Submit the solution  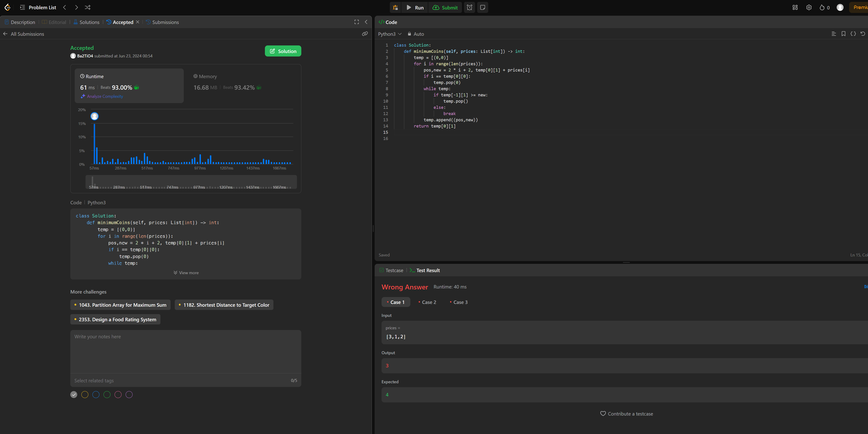[445, 7]
